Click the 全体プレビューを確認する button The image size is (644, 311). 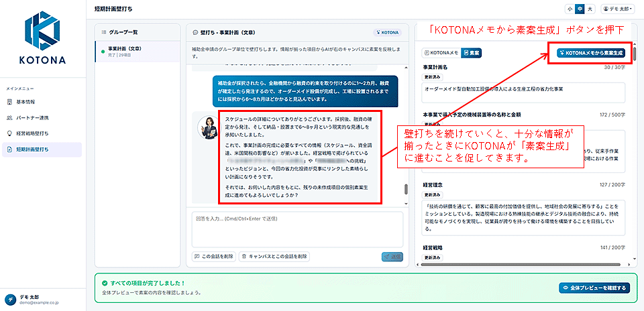pos(594,288)
